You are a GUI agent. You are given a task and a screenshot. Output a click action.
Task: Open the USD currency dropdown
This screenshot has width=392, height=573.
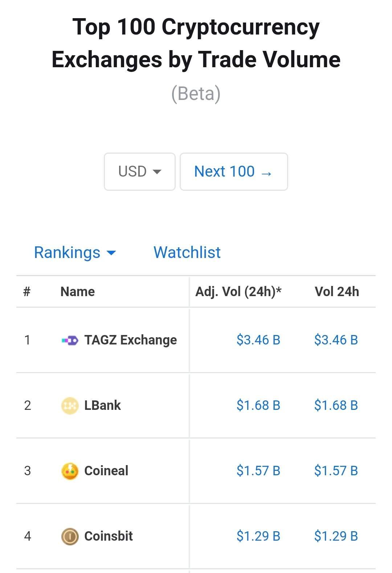[140, 172]
